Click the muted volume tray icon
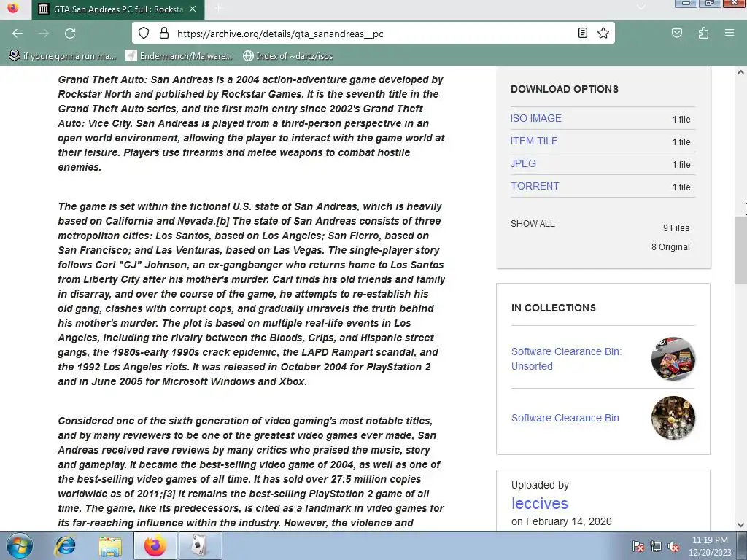 (673, 546)
